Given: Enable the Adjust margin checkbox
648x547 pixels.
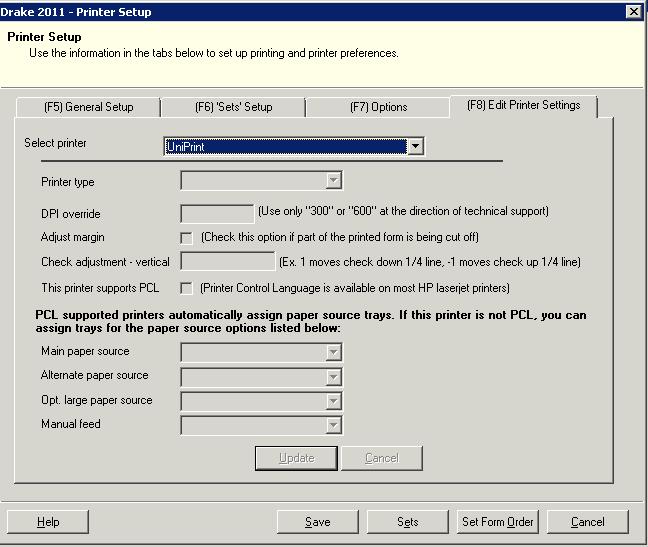Looking at the screenshot, I should click(x=186, y=238).
